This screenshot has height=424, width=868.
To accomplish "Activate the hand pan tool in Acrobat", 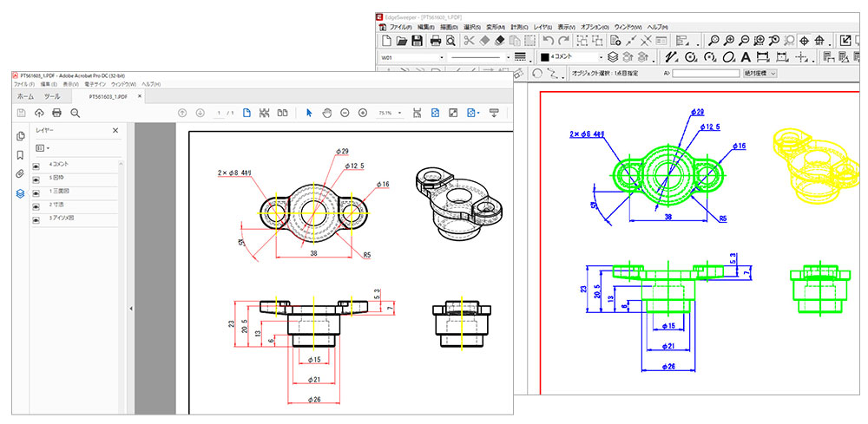I will (326, 113).
